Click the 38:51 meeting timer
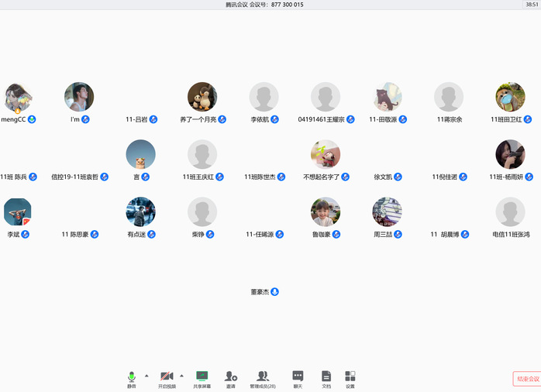The image size is (541, 392). [531, 5]
